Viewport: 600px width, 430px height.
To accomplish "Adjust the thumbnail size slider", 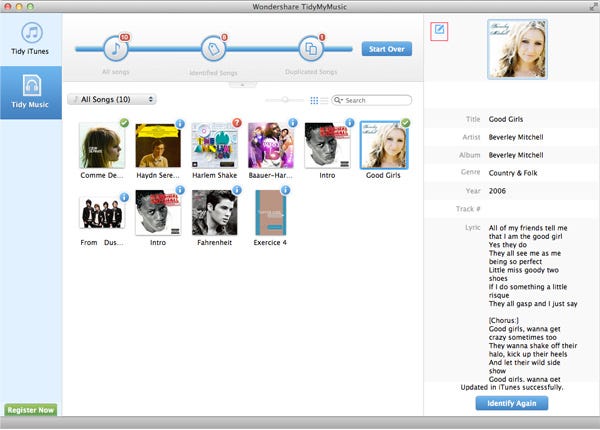I will click(x=285, y=100).
